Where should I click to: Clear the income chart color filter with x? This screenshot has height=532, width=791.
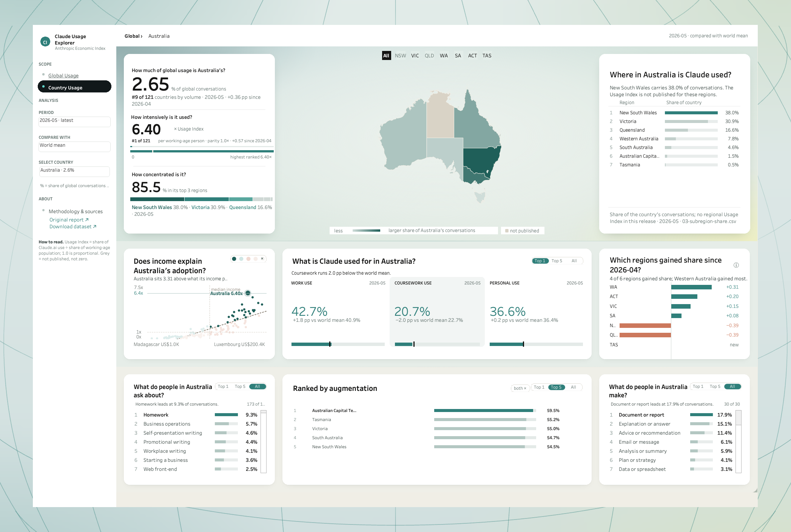[262, 259]
